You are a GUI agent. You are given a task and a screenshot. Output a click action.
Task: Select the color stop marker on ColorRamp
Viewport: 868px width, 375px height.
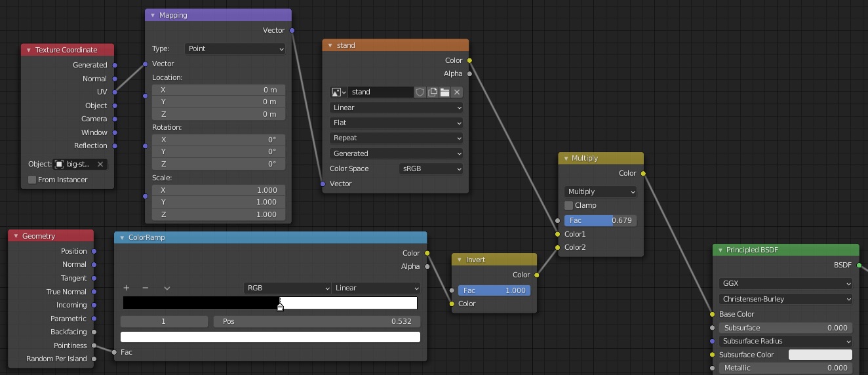[280, 306]
